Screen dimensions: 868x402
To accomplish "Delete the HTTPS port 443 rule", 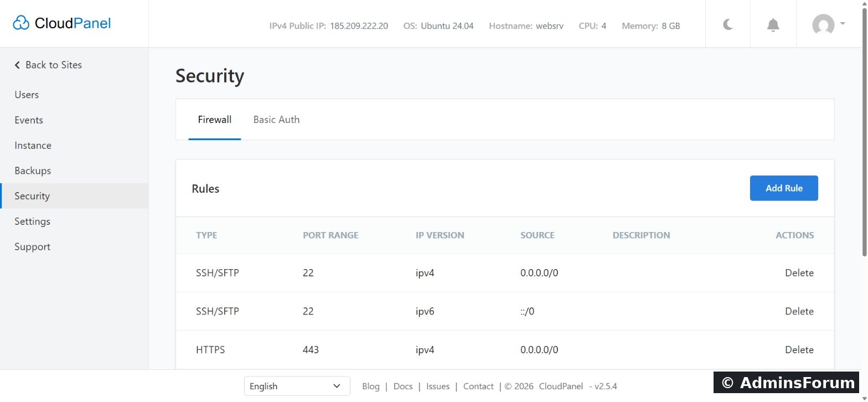I will [799, 350].
